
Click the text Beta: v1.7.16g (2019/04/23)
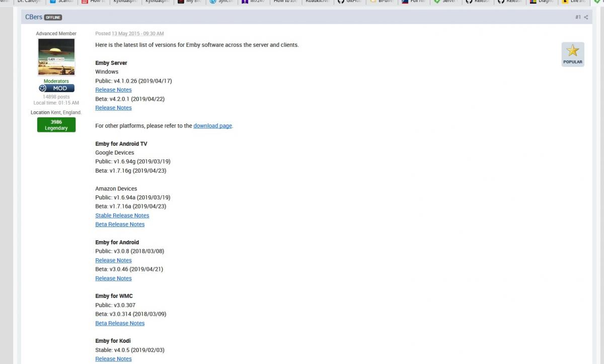131,171
